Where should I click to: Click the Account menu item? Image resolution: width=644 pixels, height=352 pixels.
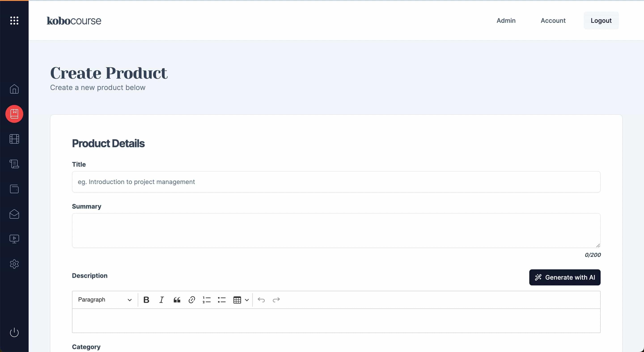click(553, 20)
